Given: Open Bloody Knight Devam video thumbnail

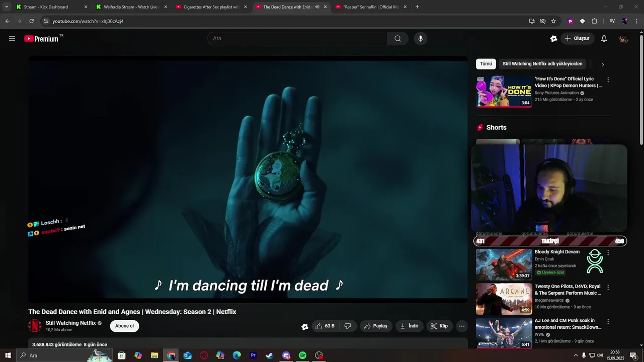Looking at the screenshot, I should pyautogui.click(x=504, y=264).
